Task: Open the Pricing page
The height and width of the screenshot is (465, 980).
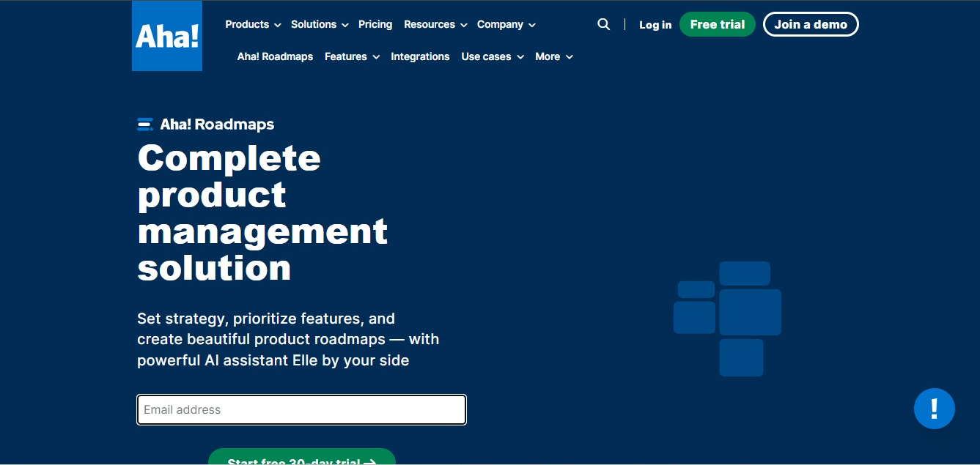Action: (375, 24)
